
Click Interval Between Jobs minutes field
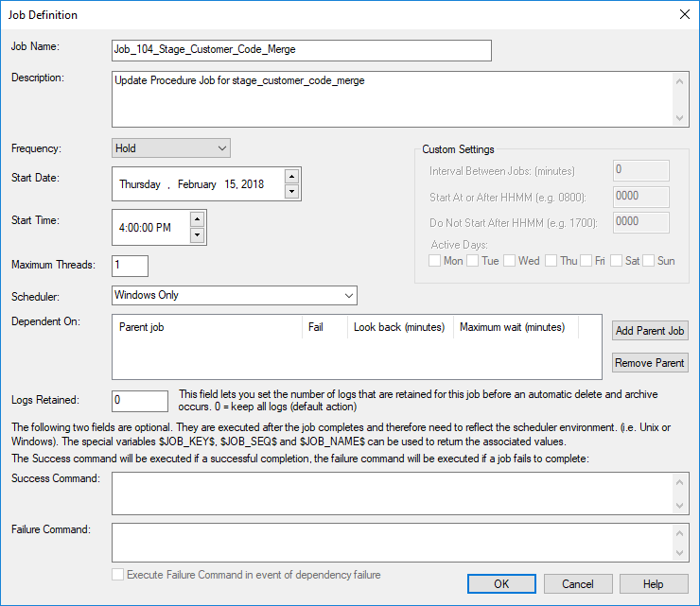click(641, 170)
